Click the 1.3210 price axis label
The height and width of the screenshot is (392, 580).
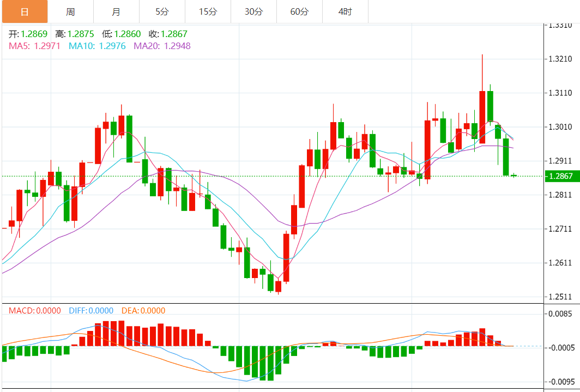coord(560,59)
